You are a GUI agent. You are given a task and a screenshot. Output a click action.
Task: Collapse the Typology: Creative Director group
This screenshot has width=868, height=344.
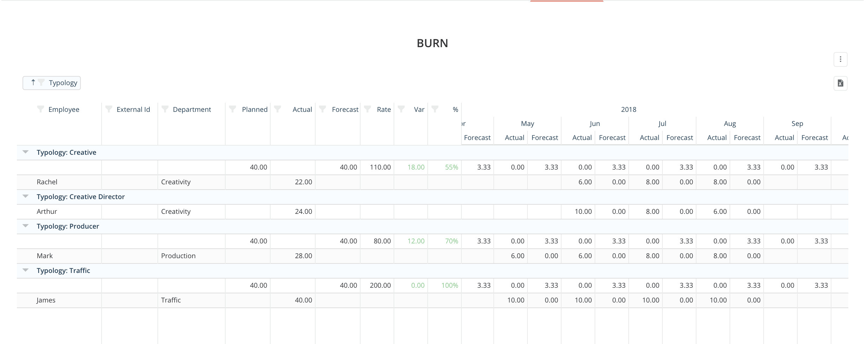(26, 197)
